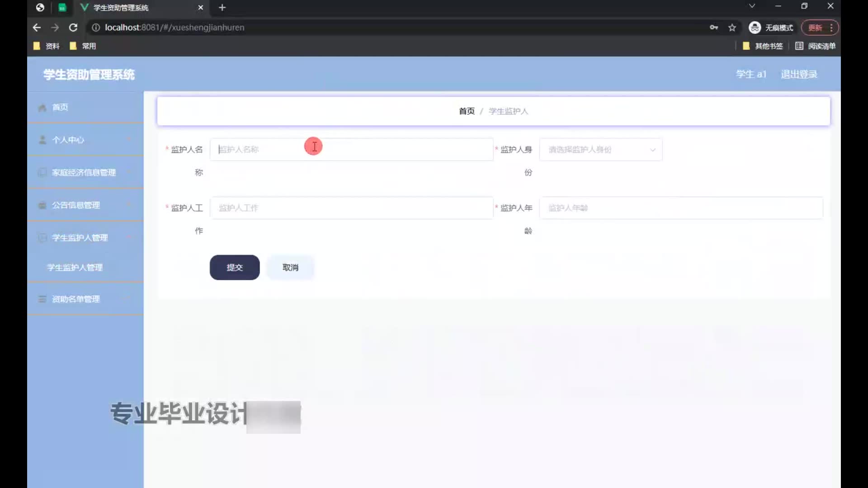Collapse the 学生监护人管理 parent menu

[x=85, y=237]
